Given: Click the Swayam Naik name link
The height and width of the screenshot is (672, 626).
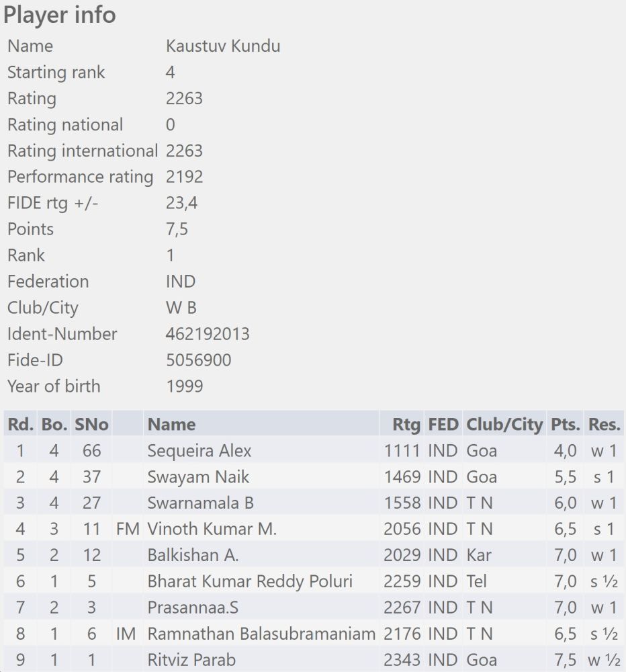Looking at the screenshot, I should (x=198, y=477).
